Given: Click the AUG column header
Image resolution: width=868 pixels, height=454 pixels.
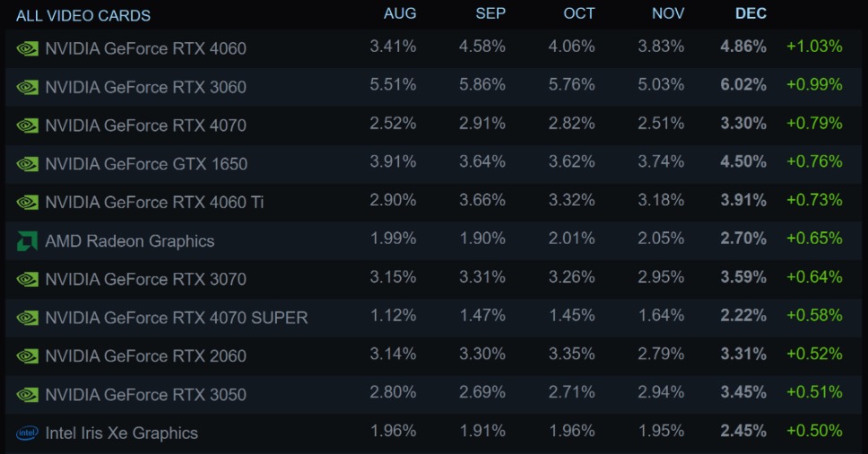Looking at the screenshot, I should coord(400,13).
